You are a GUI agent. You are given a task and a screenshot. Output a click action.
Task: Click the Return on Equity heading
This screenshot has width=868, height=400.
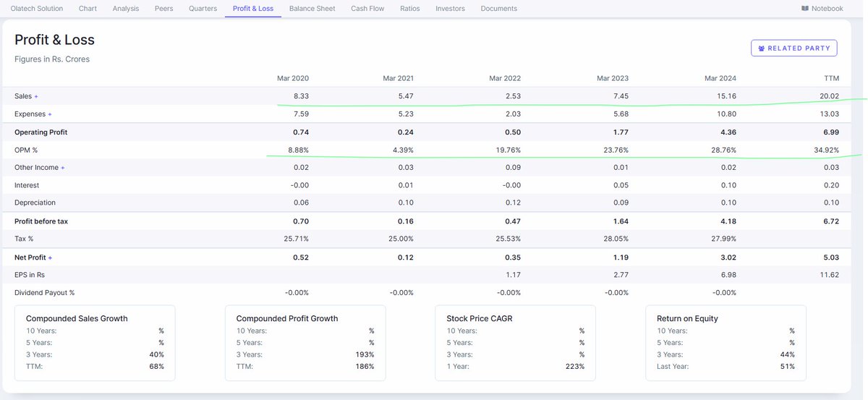tap(687, 318)
